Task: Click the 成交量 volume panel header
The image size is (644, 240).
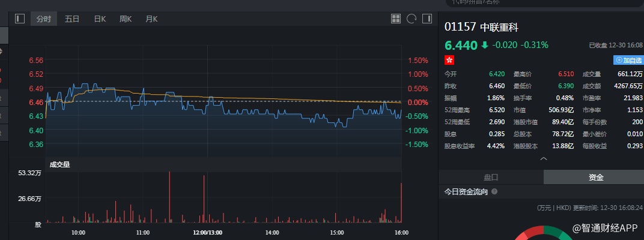Action: 59,164
